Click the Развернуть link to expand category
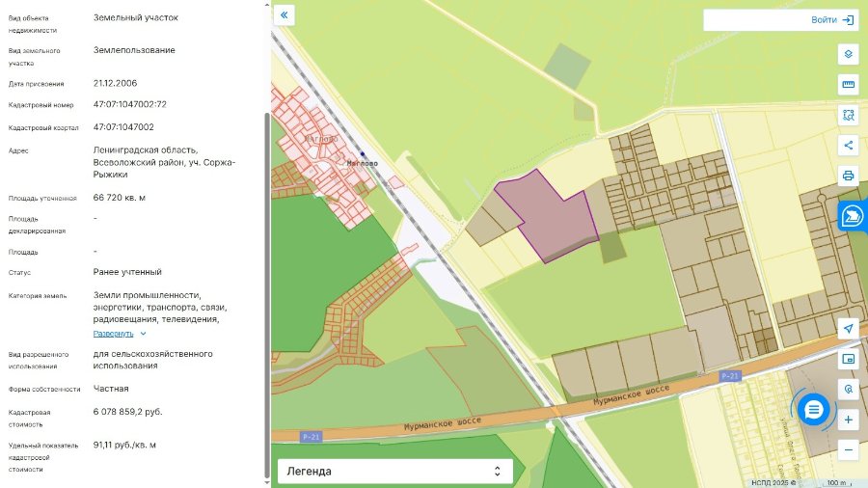 [113, 334]
